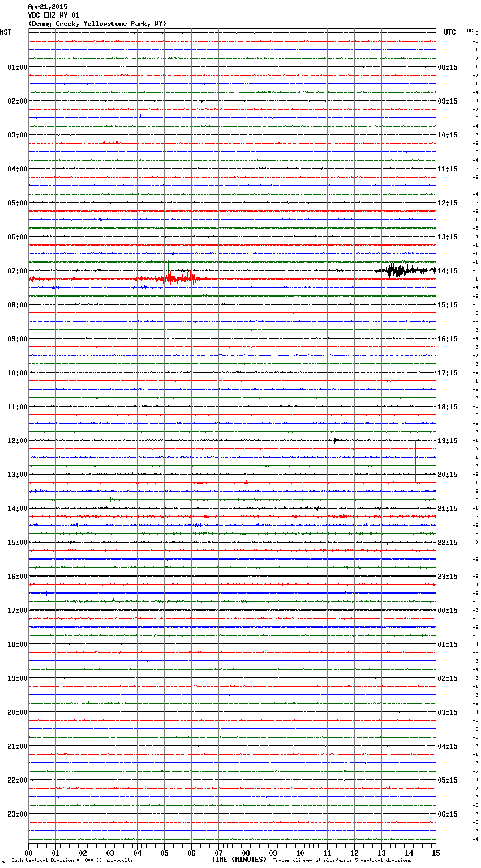Select the 04:00 MST time label
This screenshot has height=868, width=481.
click(x=18, y=169)
